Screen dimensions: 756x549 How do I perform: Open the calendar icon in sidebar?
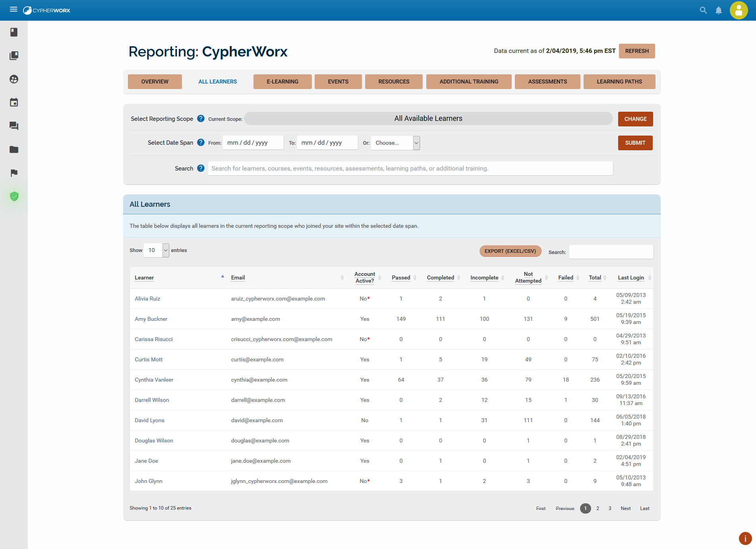(14, 103)
